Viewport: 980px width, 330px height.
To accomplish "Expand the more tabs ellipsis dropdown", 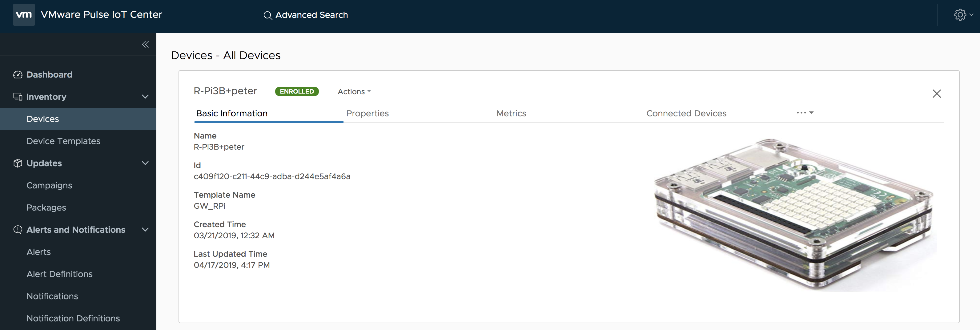I will click(x=805, y=113).
